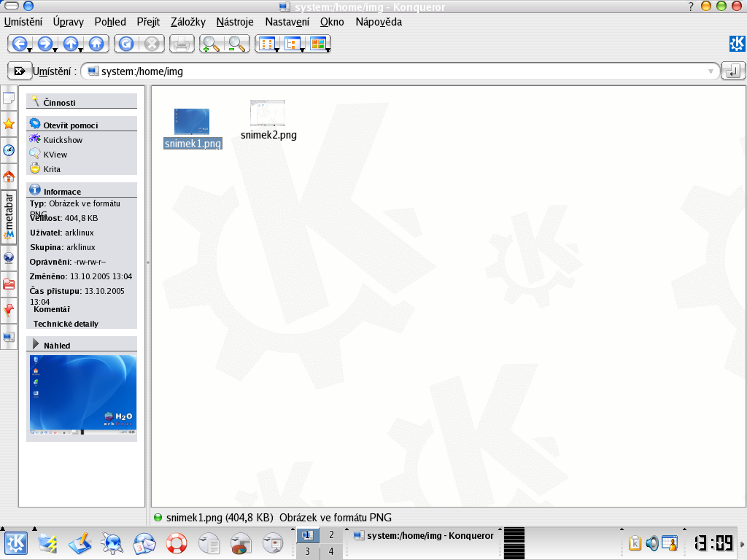Switch to virtual desktop 2 in pager
747x560 pixels.
coord(331,536)
